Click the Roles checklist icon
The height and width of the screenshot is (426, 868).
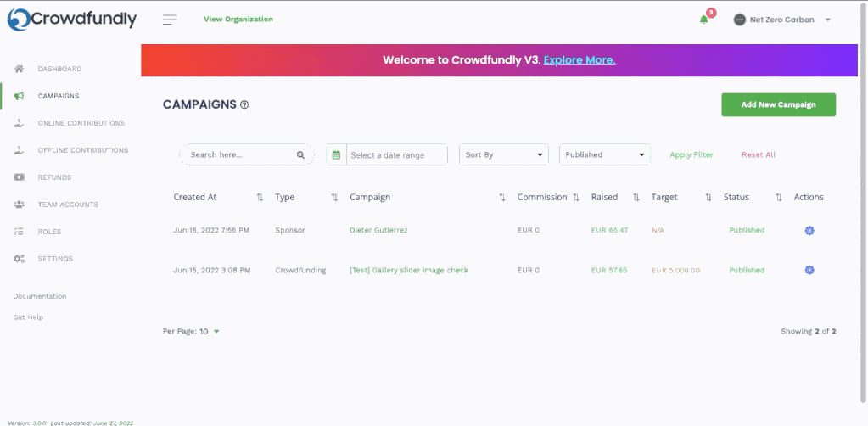[19, 232]
